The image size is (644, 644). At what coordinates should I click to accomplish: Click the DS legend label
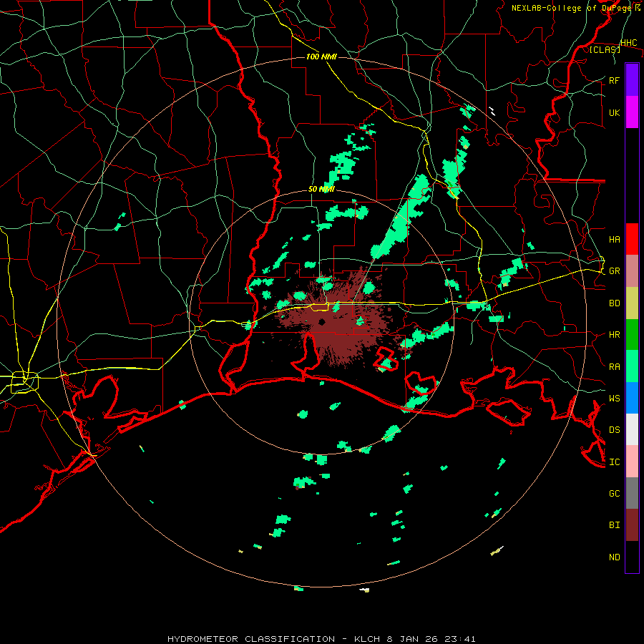(x=614, y=430)
